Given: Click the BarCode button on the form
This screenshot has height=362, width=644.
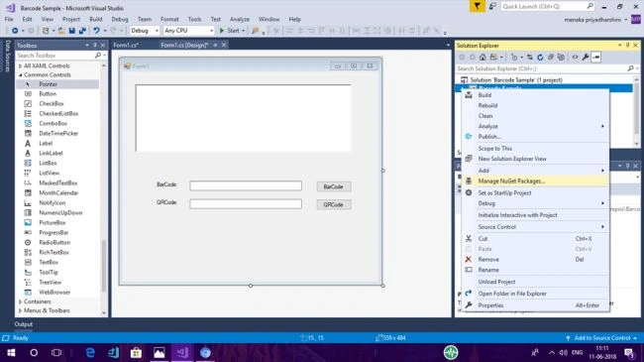Looking at the screenshot, I should (334, 186).
